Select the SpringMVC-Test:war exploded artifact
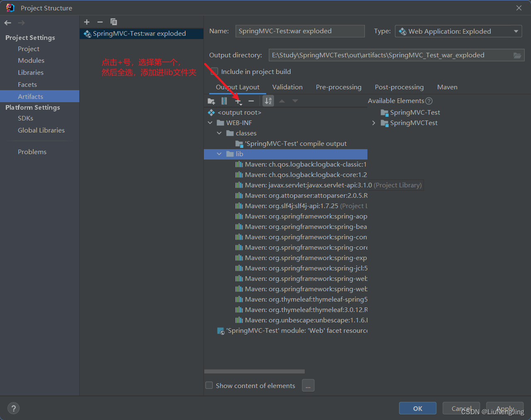 (x=142, y=34)
